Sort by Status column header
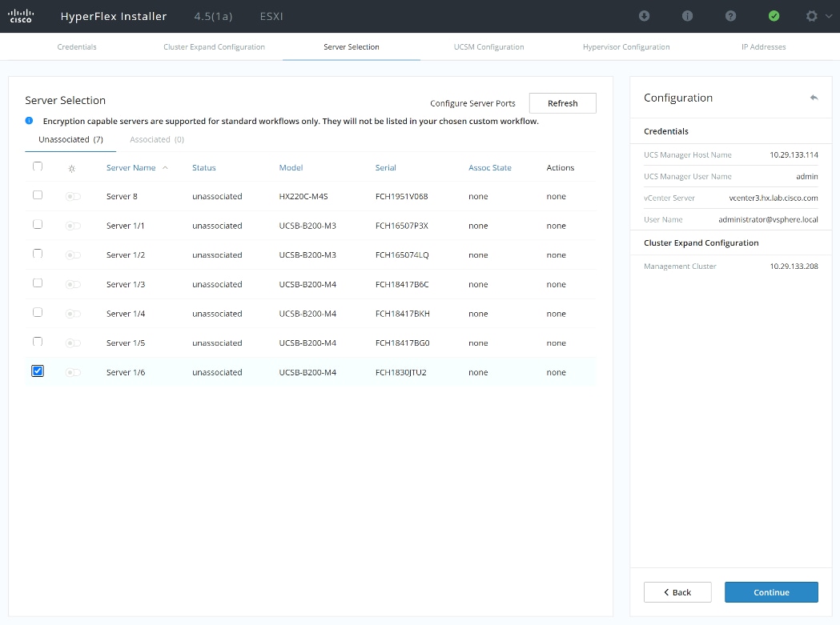 204,167
